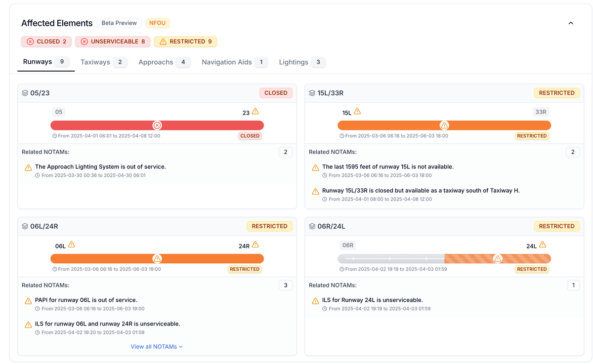Click the RESTRICTED badge in the 15L/33R header
This screenshot has height=364, width=593.
point(557,93)
